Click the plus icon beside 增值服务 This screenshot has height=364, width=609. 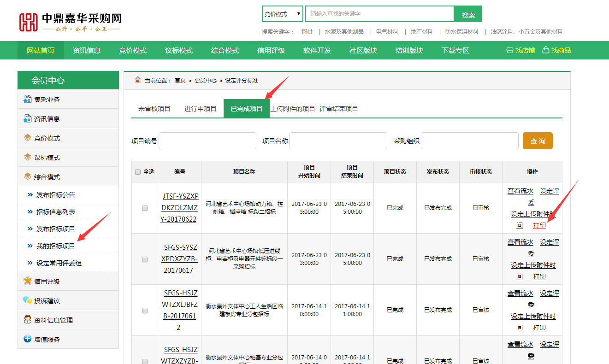(28, 339)
